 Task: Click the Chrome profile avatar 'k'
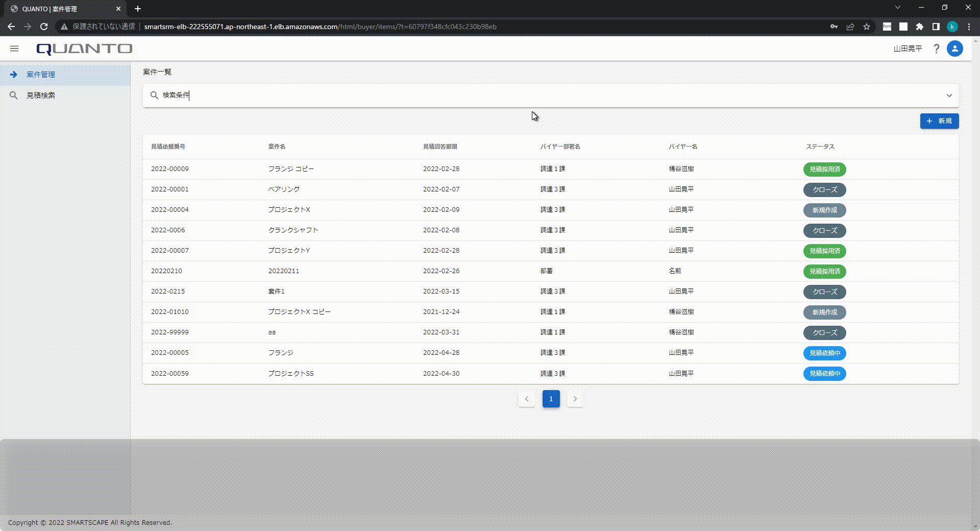(952, 27)
